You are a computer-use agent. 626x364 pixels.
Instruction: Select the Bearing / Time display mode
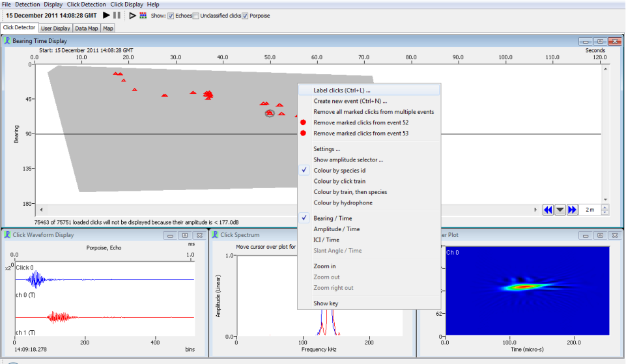[369, 218]
